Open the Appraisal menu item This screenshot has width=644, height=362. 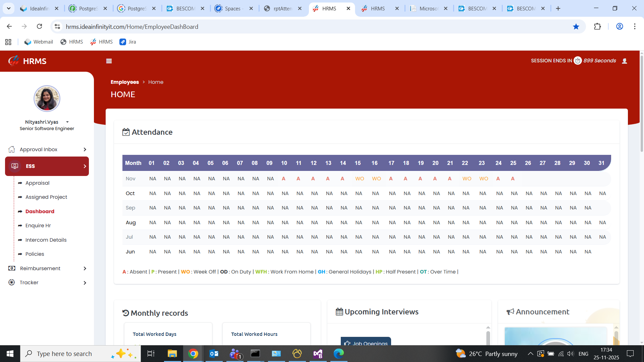[x=37, y=183]
